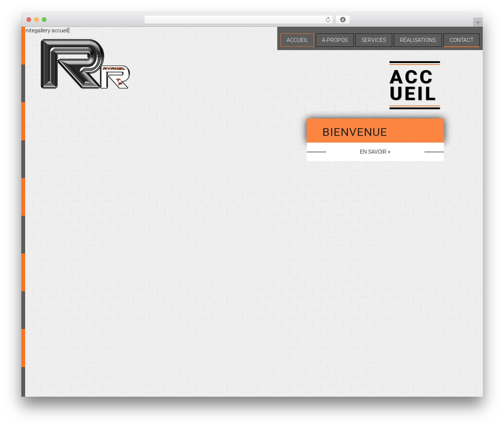Go to the A-Propos page
The width and height of the screenshot is (504, 427).
pyautogui.click(x=335, y=40)
